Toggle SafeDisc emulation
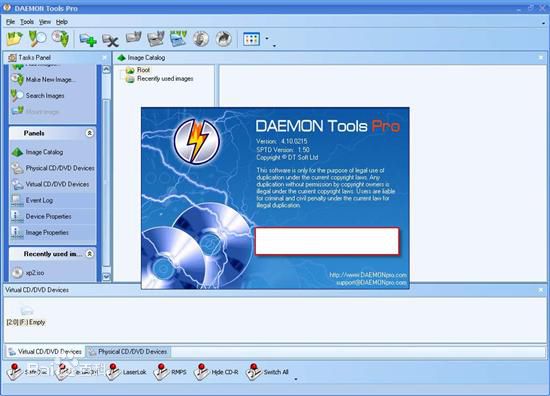 pyautogui.click(x=28, y=372)
